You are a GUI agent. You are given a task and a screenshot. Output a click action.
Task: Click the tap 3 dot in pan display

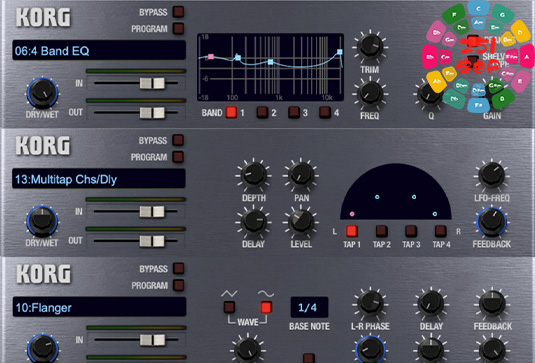(414, 197)
